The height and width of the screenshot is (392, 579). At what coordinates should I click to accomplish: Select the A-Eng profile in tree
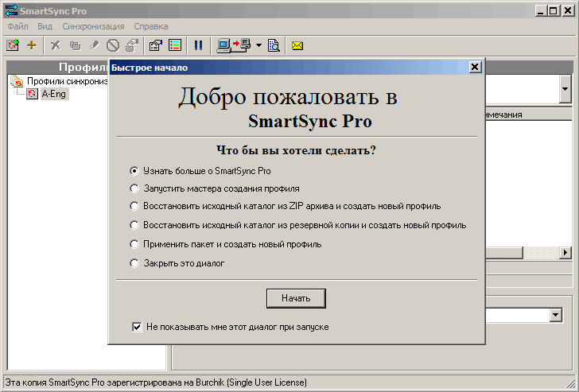pyautogui.click(x=54, y=94)
